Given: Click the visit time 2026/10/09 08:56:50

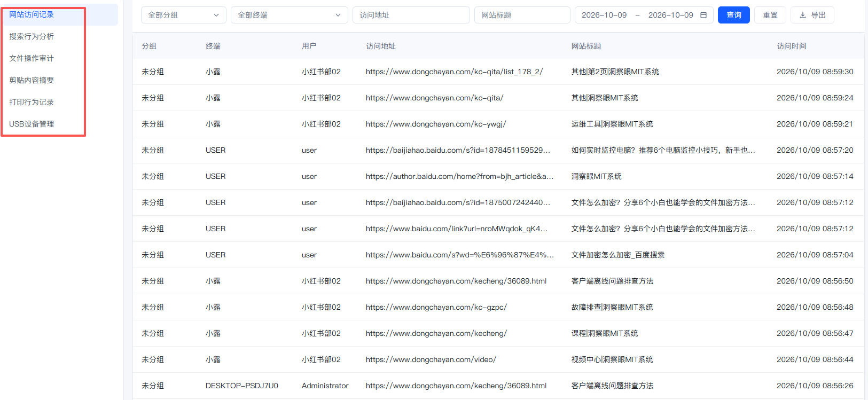Looking at the screenshot, I should point(815,281).
